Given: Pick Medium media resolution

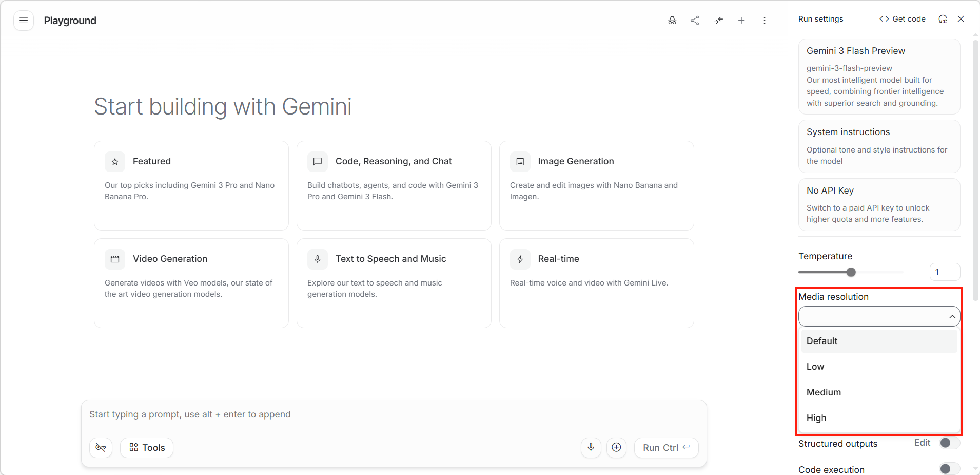Looking at the screenshot, I should point(879,392).
